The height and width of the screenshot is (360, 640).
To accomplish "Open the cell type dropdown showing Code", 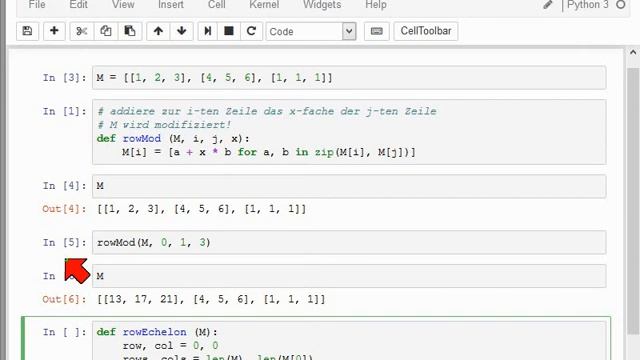I will 311,31.
